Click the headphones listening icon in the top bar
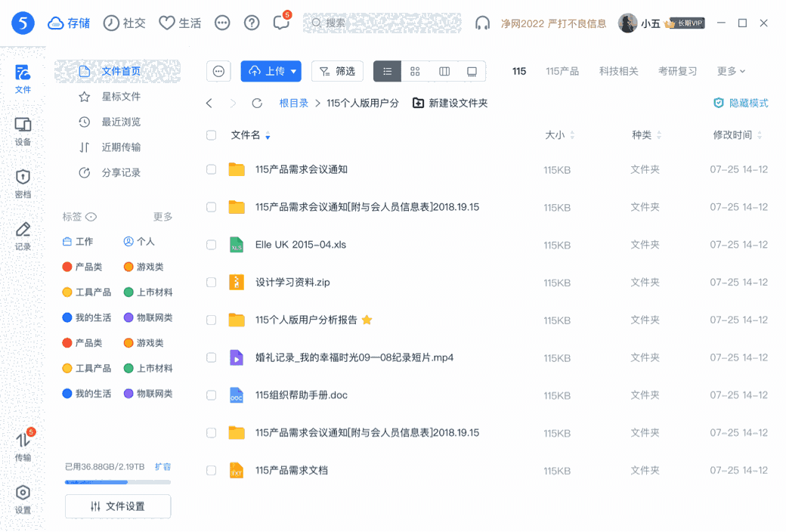 click(483, 23)
